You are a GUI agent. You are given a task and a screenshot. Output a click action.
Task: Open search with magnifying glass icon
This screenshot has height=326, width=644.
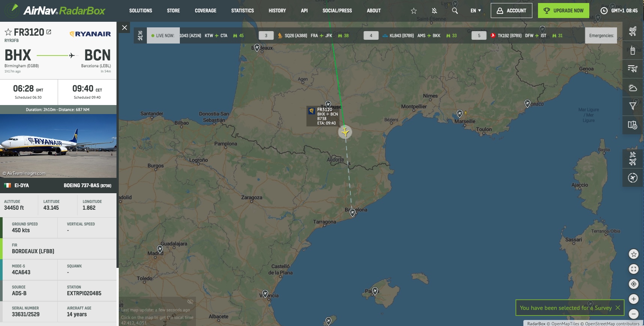click(455, 11)
